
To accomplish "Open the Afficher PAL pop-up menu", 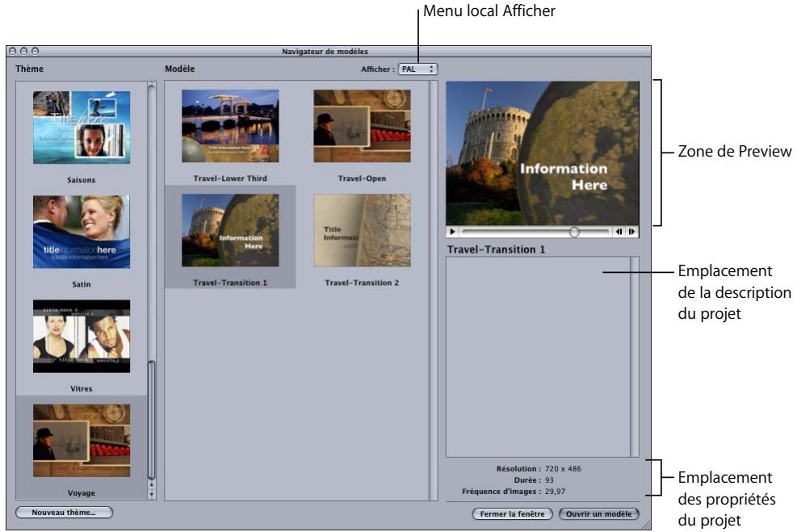I will coord(417,69).
